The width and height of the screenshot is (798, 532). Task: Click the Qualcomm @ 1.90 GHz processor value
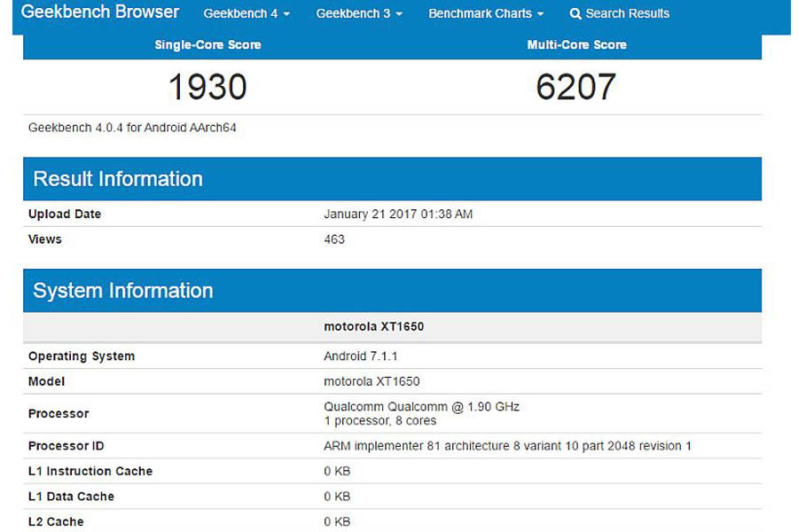[421, 407]
